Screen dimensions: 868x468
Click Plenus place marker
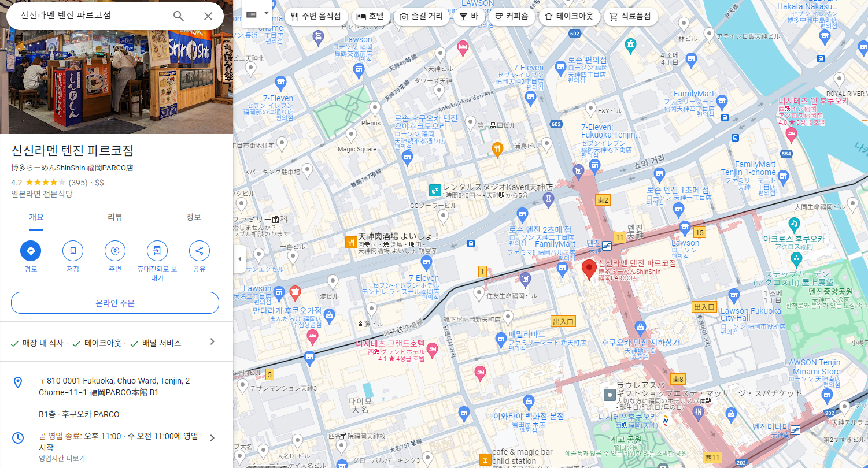(x=375, y=109)
